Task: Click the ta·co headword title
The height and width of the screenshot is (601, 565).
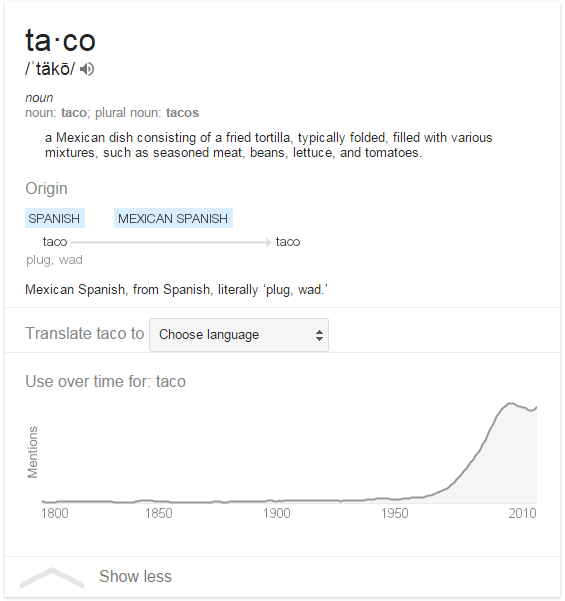Action: click(x=60, y=40)
